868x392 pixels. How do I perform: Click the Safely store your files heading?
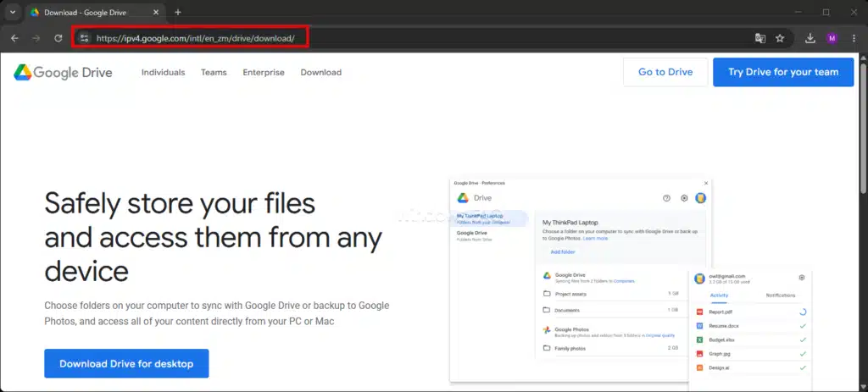tap(213, 237)
